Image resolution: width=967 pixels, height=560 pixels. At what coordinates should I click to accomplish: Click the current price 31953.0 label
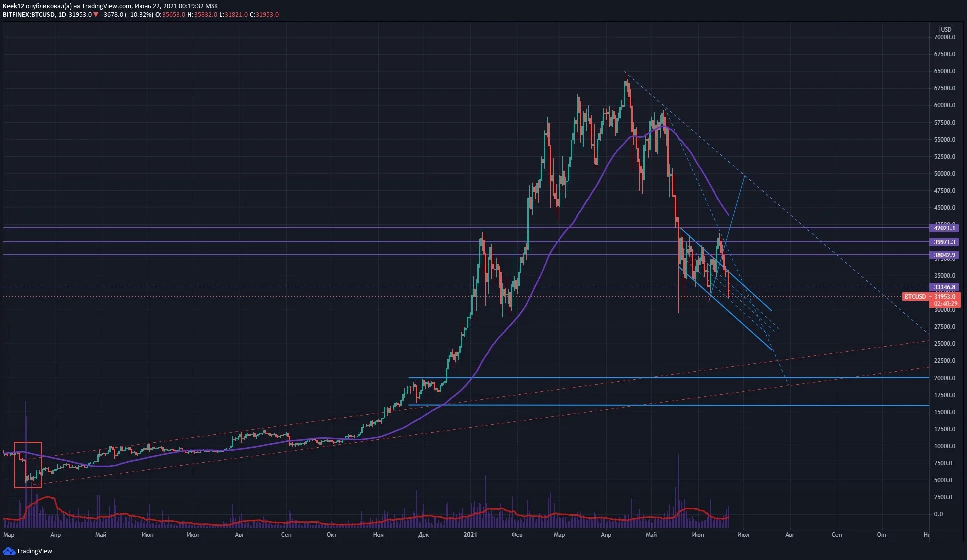[944, 296]
